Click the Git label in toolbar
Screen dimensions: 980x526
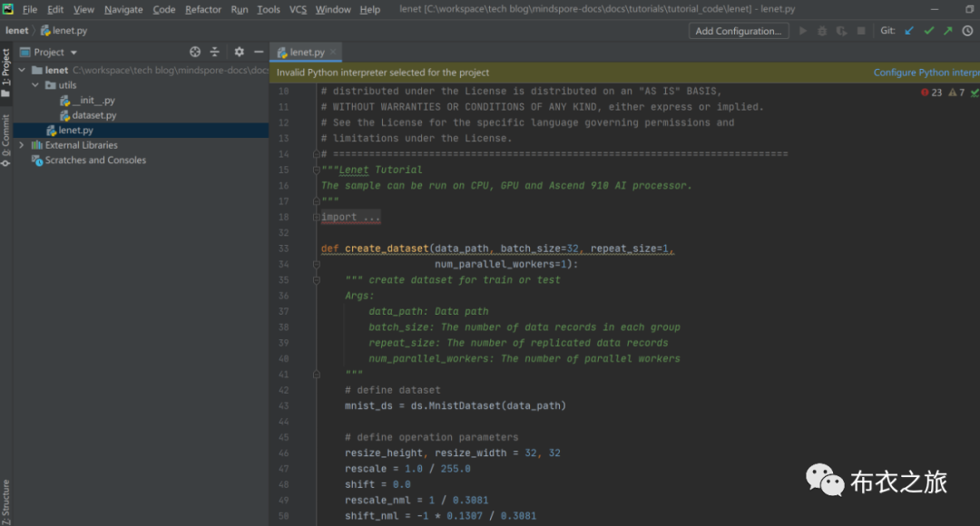tap(887, 31)
